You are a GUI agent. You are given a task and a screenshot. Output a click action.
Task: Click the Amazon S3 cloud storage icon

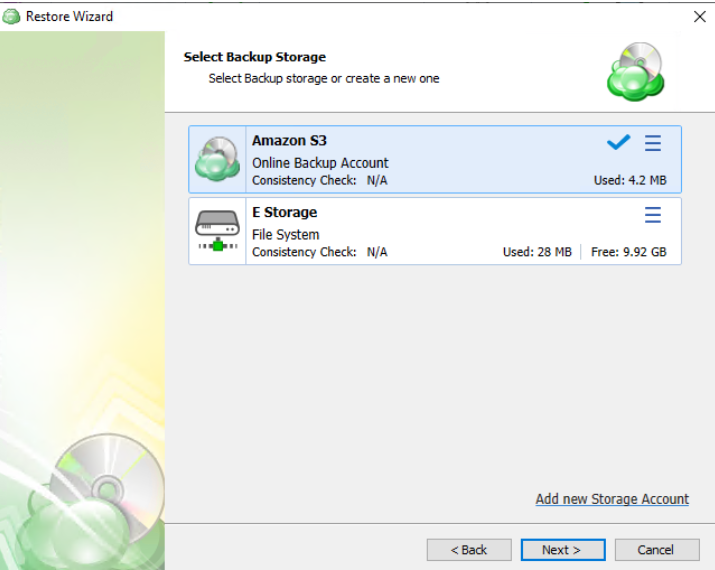(217, 159)
